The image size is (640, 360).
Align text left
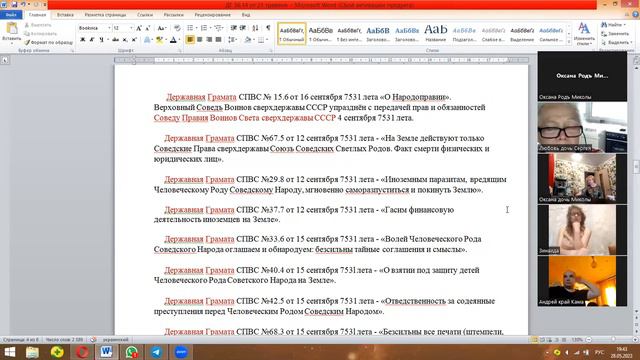point(190,40)
